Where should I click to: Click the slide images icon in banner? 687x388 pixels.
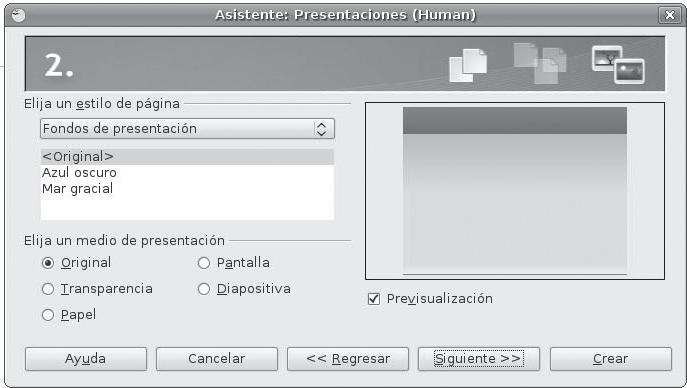click(x=618, y=64)
